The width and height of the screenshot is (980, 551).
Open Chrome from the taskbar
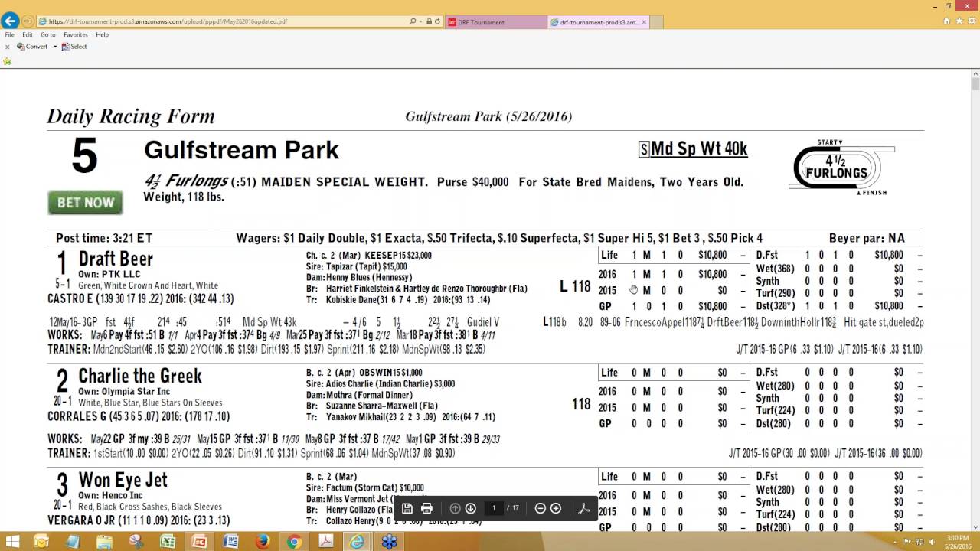tap(294, 542)
